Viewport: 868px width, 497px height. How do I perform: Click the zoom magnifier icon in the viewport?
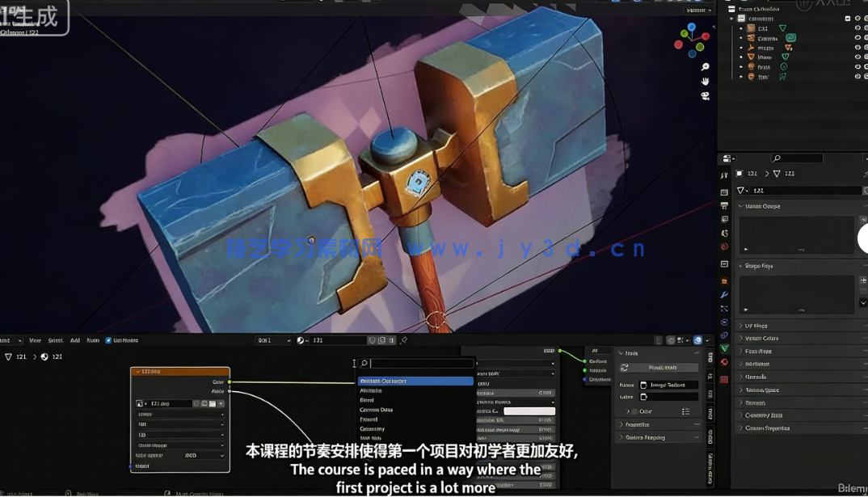tap(705, 66)
